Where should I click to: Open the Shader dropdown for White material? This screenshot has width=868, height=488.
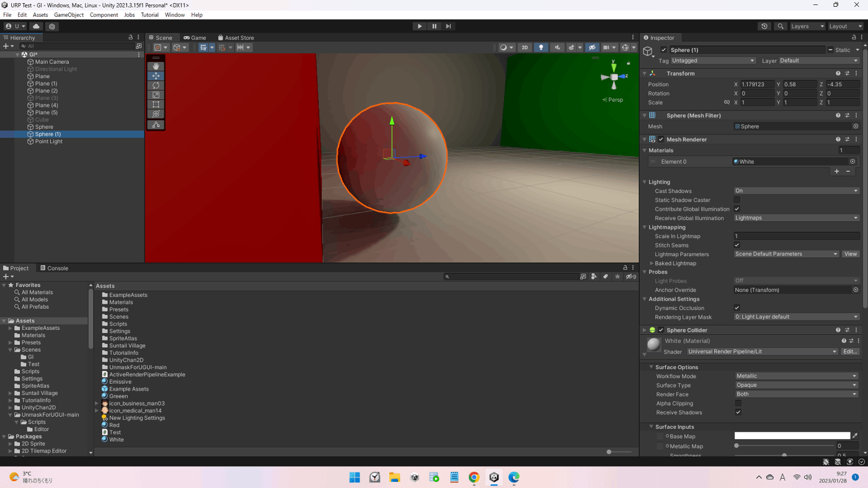(763, 352)
